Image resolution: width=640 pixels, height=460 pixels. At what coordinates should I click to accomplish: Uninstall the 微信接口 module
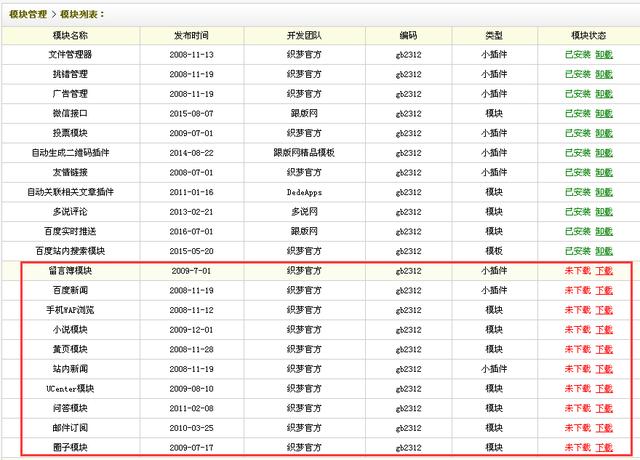[603, 113]
